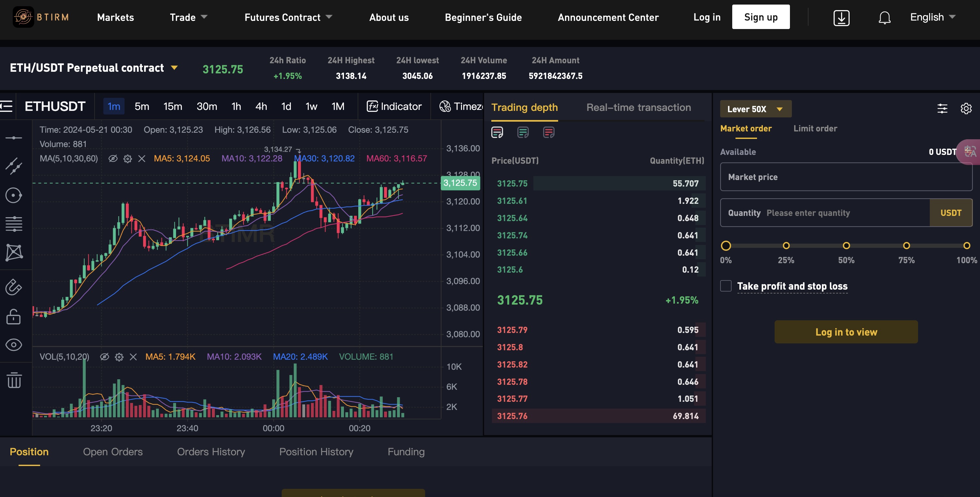Open Announcement Center
The width and height of the screenshot is (980, 497).
(608, 17)
